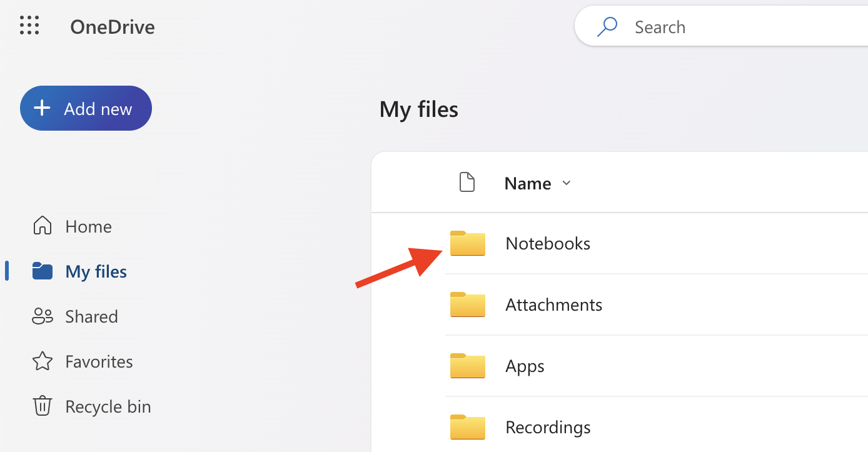Click the file type column icon

pos(467,183)
